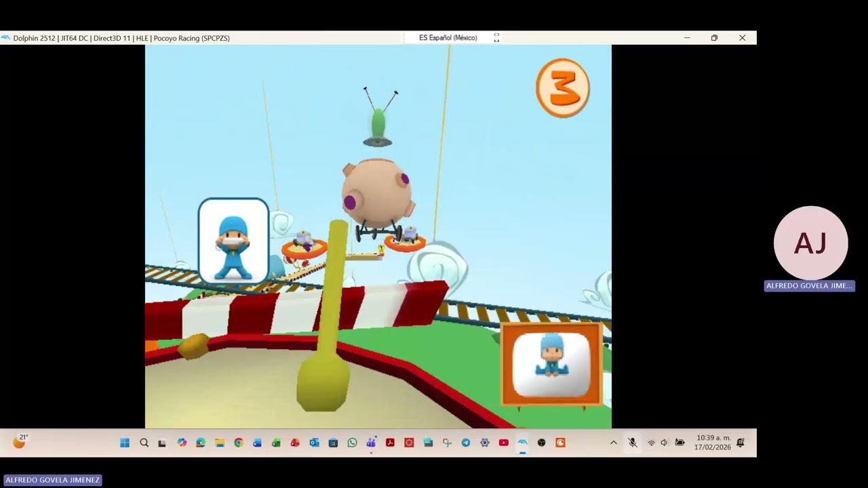This screenshot has height=488, width=868.
Task: Click the countdown number 3 badge
Action: pyautogui.click(x=563, y=88)
